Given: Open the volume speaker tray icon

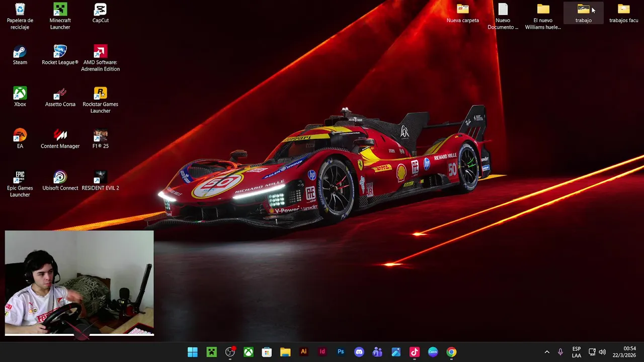Looking at the screenshot, I should pyautogui.click(x=602, y=352).
